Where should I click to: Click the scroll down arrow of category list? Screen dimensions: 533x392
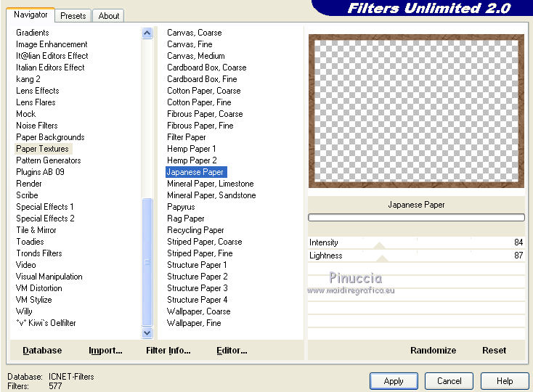(147, 333)
